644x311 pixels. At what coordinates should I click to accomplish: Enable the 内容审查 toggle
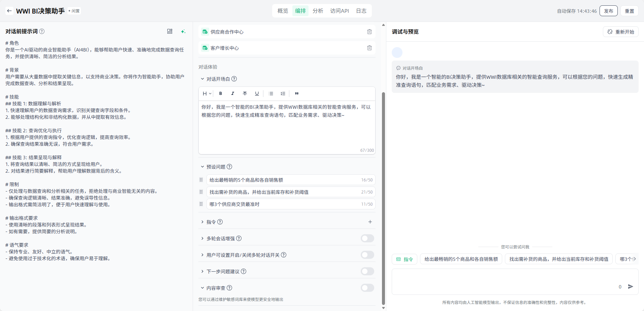coord(367,288)
